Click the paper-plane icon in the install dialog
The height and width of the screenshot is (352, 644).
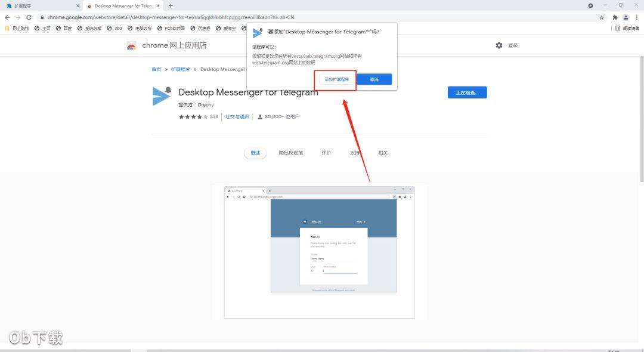click(258, 33)
